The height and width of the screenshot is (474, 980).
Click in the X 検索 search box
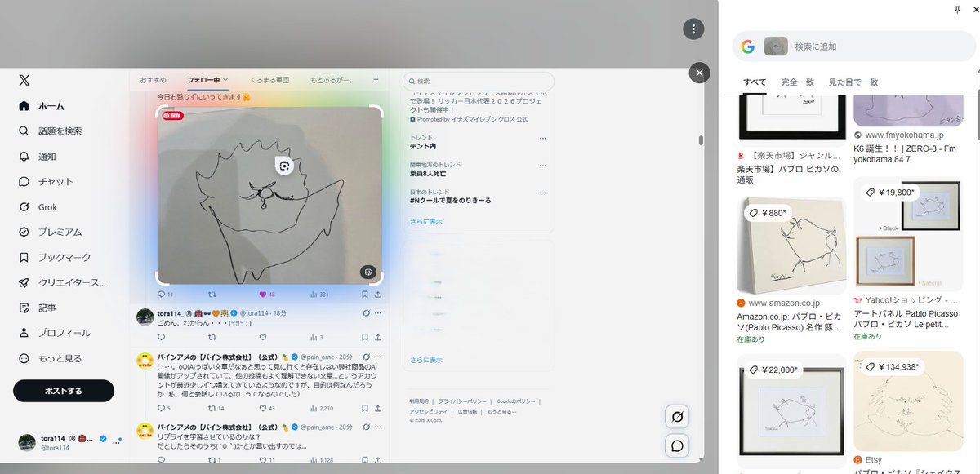[479, 82]
